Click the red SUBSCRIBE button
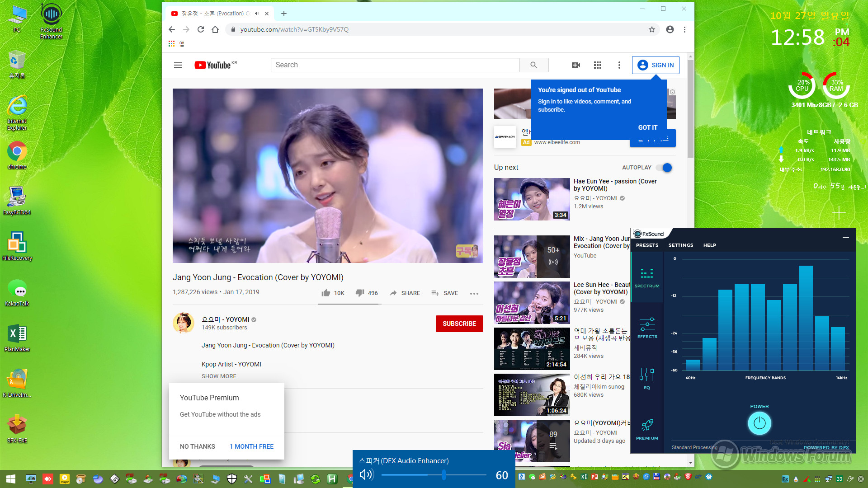 (459, 324)
